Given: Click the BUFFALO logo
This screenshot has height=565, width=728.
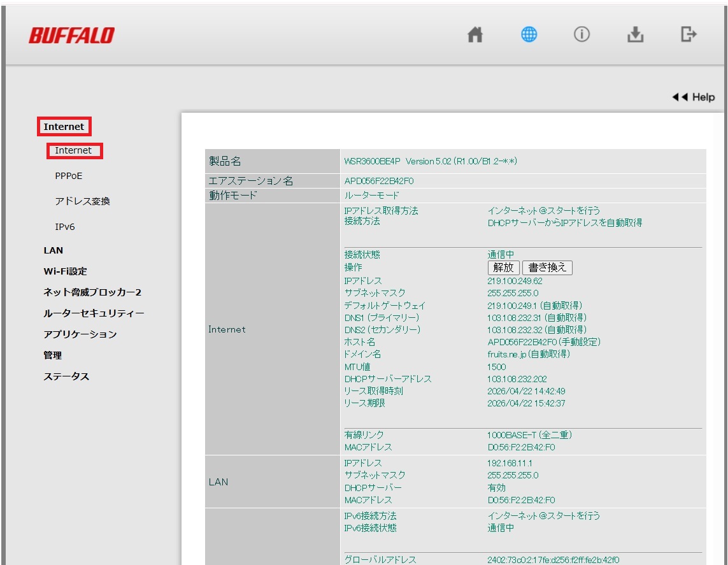Looking at the screenshot, I should [71, 36].
